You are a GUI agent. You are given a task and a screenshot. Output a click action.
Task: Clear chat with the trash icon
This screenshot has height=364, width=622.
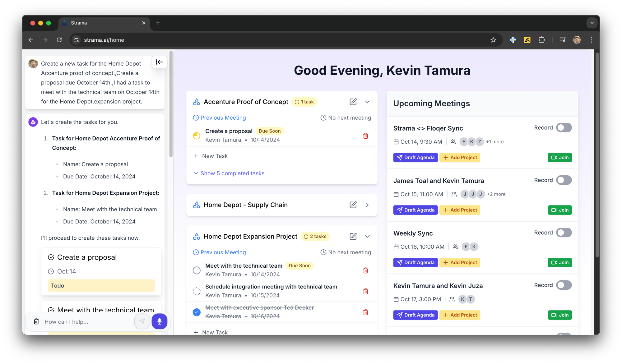(x=36, y=321)
